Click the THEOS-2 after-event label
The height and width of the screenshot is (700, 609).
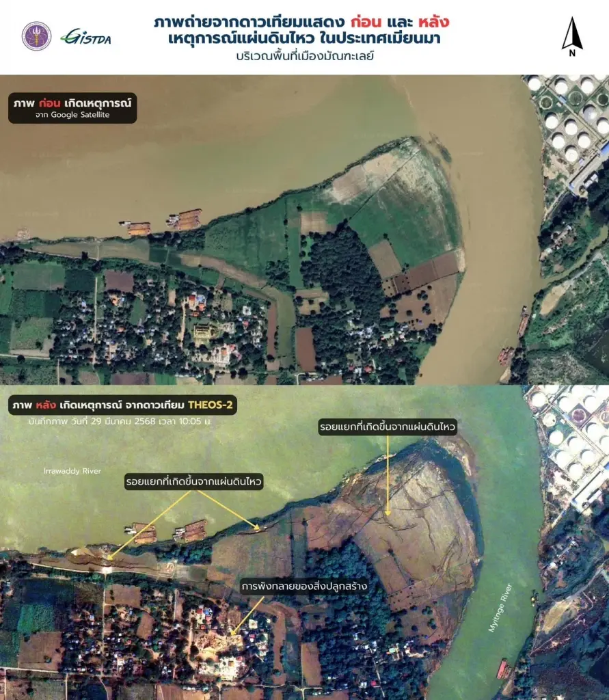(x=123, y=405)
